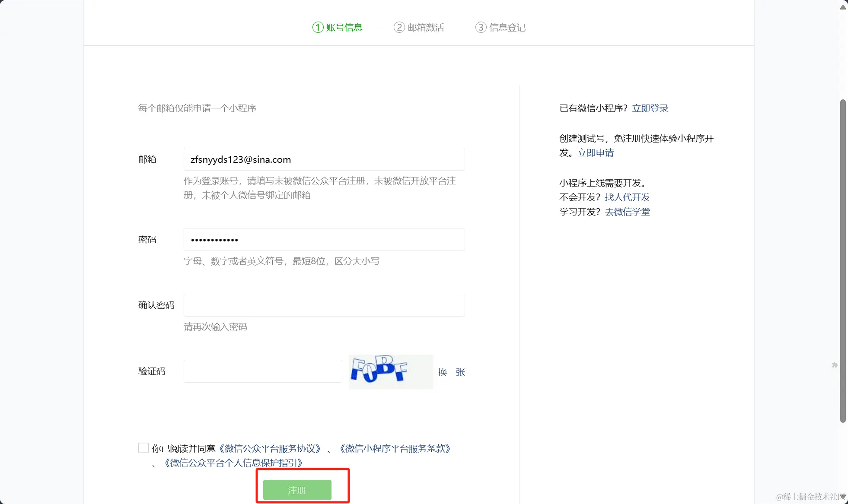848x504 pixels.
Task: Click the captcha image
Action: click(x=390, y=371)
